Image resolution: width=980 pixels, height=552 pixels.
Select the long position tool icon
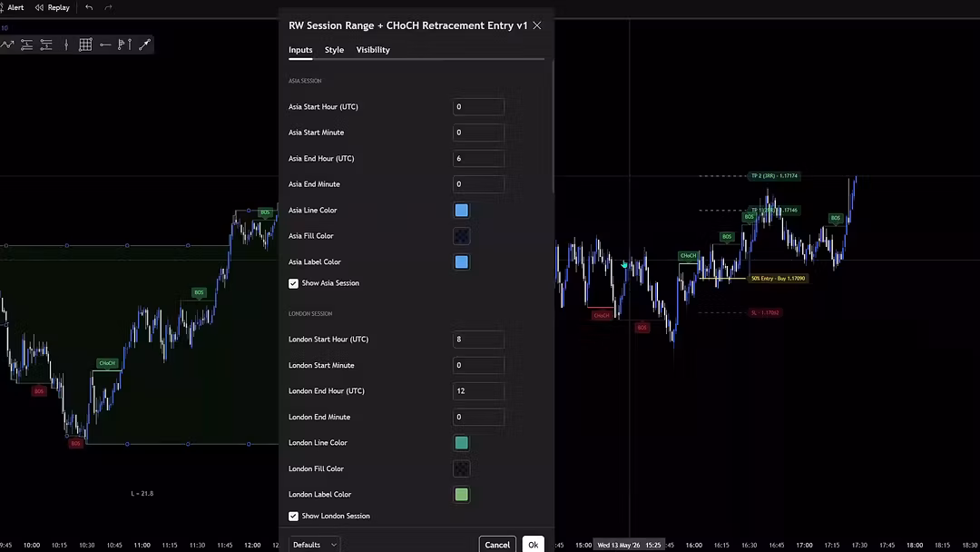(27, 44)
